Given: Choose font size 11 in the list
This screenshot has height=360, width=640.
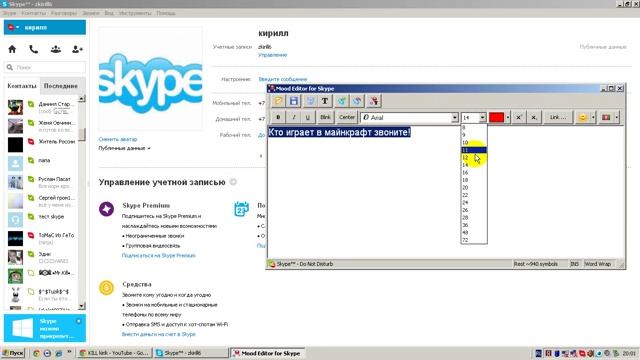Looking at the screenshot, I should (473, 150).
